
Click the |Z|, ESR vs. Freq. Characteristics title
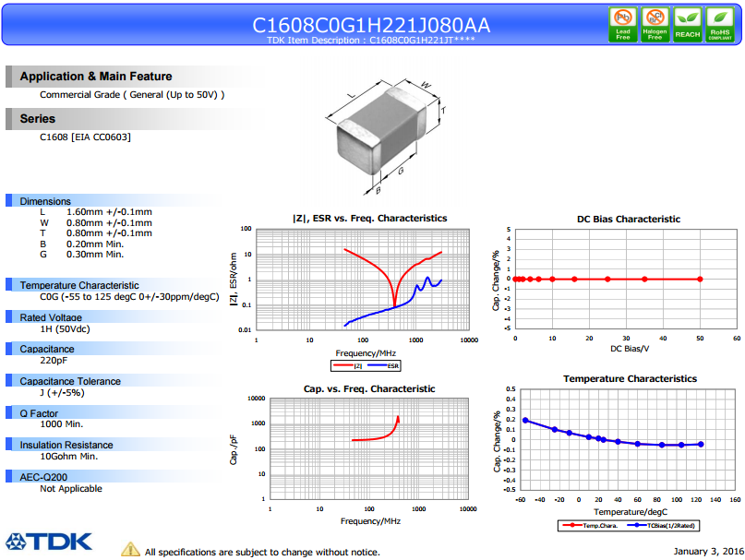click(x=369, y=219)
